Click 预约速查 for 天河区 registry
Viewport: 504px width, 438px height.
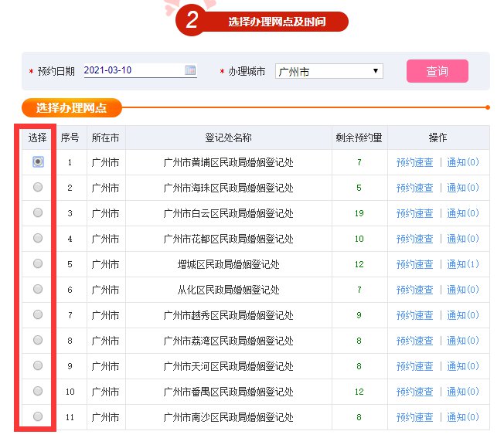click(x=414, y=366)
